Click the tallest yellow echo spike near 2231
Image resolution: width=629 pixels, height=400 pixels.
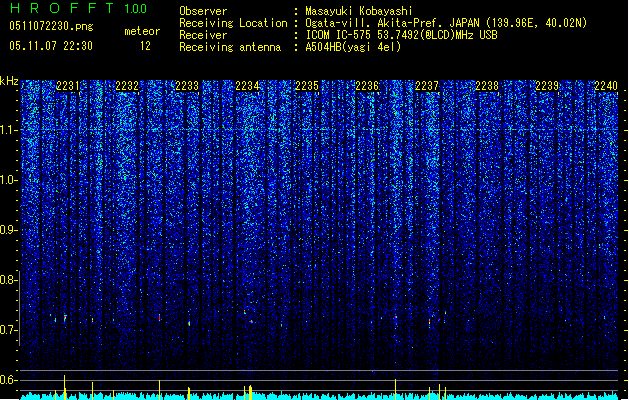point(65,387)
